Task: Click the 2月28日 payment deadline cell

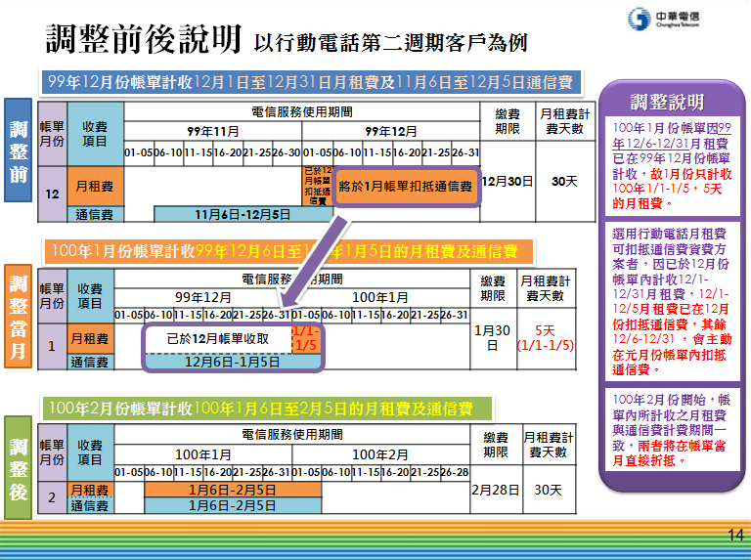Action: pyautogui.click(x=496, y=490)
